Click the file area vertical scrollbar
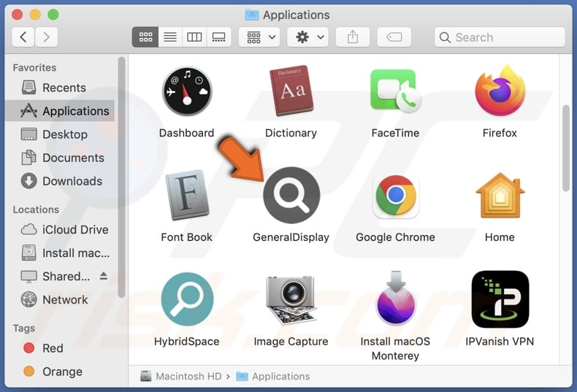577x392 pixels. tap(565, 148)
